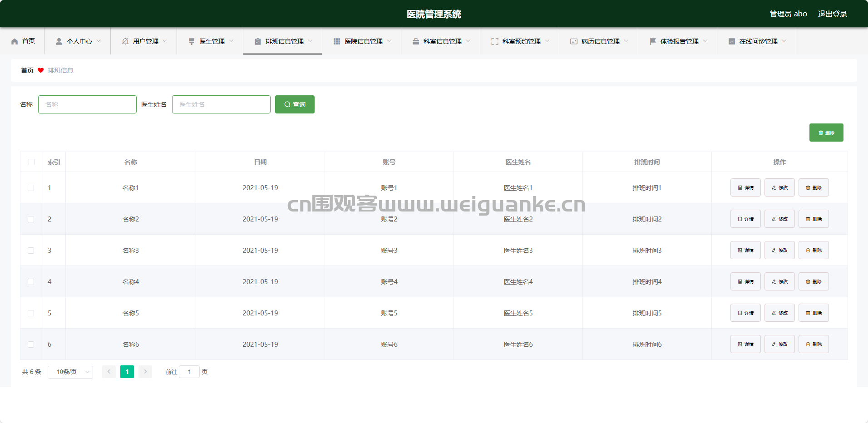The width and height of the screenshot is (868, 423).
Task: Check the checkbox for row 名称2
Action: [x=31, y=219]
